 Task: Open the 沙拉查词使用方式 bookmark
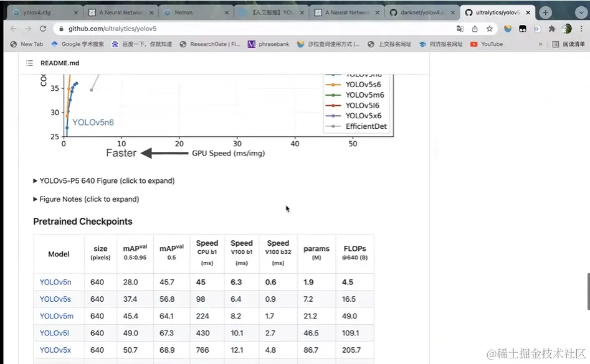point(328,44)
